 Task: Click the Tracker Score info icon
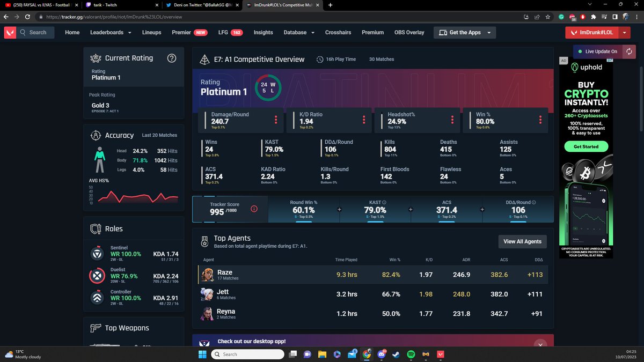click(254, 209)
